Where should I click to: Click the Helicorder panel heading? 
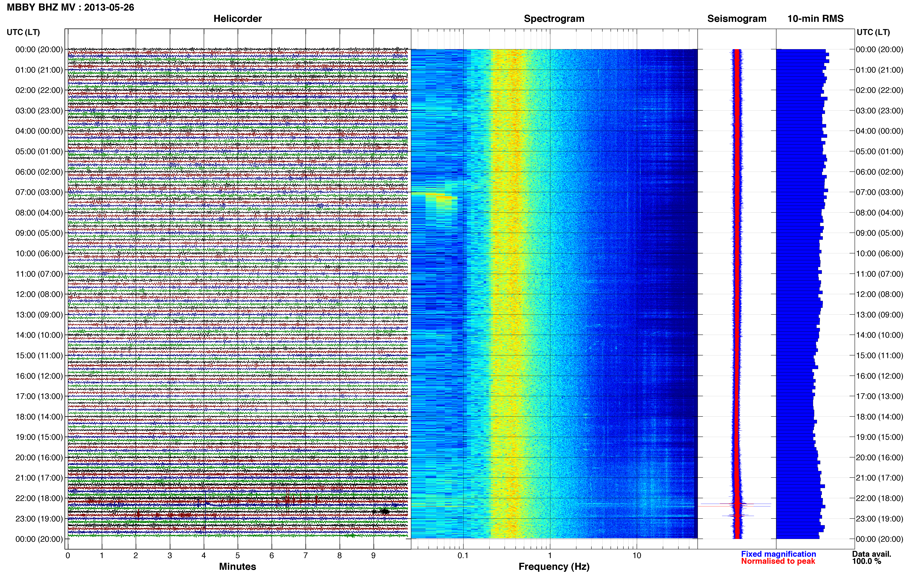[238, 19]
